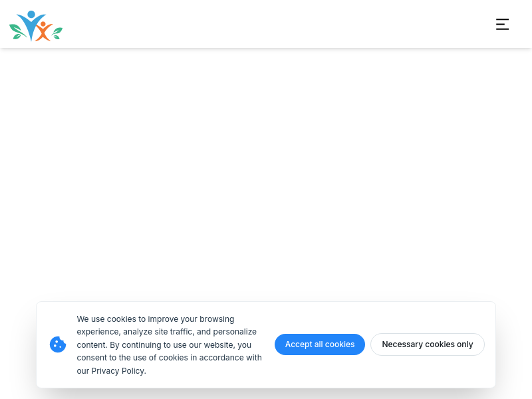The image size is (532, 399).
Task: Click the word 'Necessary' on the outlined button
Action: [x=402, y=344]
